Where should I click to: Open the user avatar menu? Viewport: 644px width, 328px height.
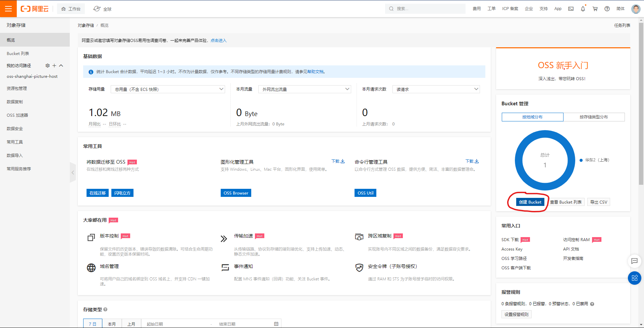[636, 9]
